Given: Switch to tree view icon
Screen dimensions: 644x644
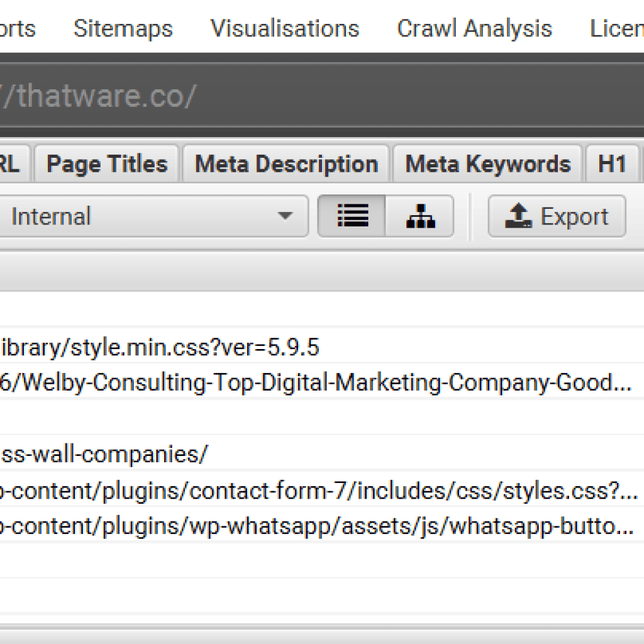Looking at the screenshot, I should tap(419, 216).
